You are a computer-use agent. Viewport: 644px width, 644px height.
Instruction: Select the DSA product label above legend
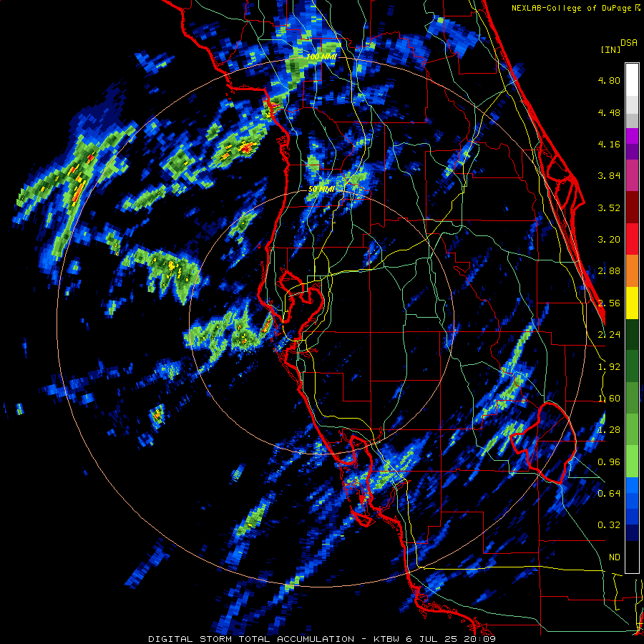pyautogui.click(x=629, y=43)
